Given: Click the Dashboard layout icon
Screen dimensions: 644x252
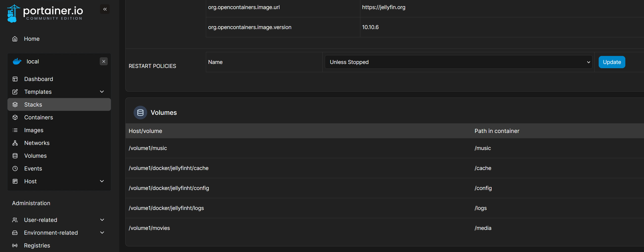Looking at the screenshot, I should pyautogui.click(x=15, y=79).
